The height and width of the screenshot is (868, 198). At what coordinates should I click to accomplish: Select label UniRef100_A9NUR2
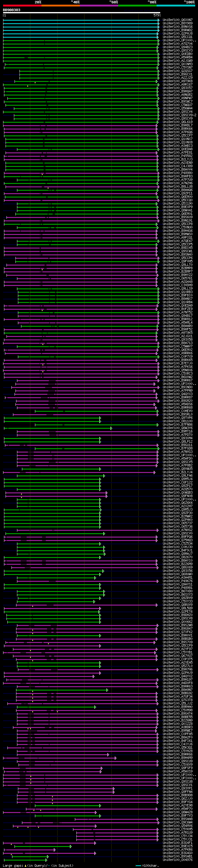[178, 95]
